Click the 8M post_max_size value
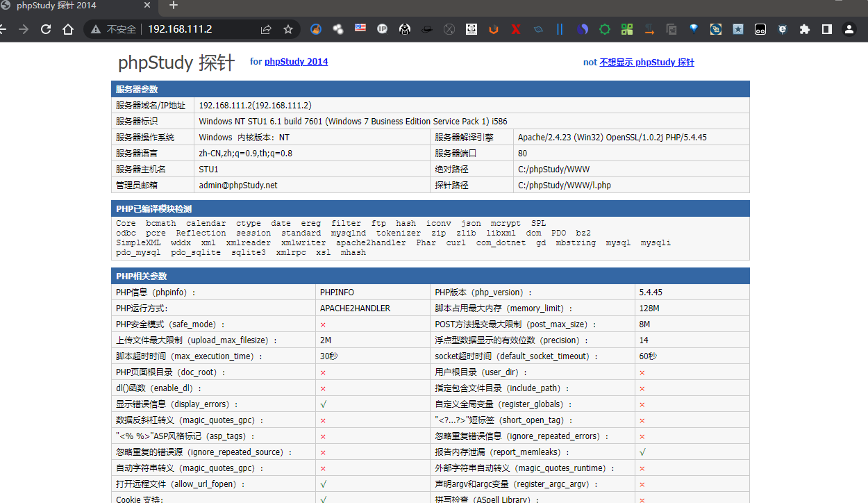Screen dimensions: 868x503 click(x=645, y=324)
